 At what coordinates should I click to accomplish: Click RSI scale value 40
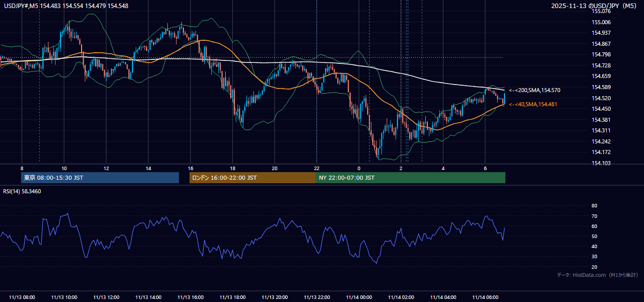[x=594, y=246]
